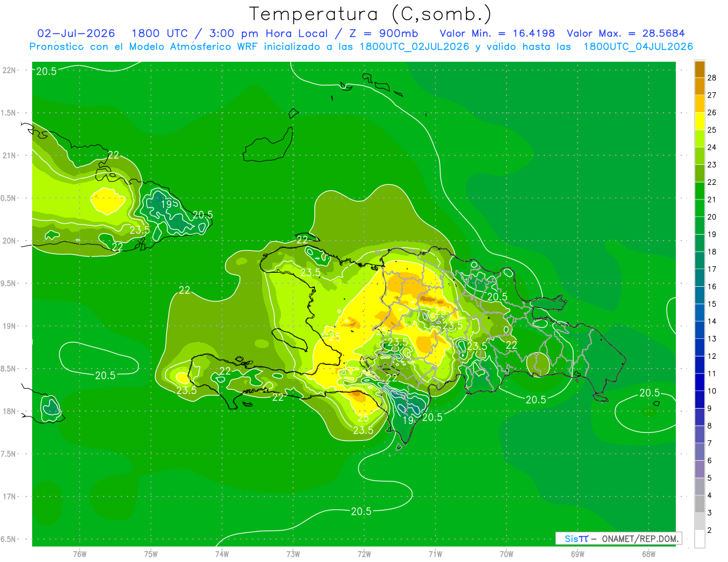Viewport: 728px width, 562px height.
Task: Click the yellow warm spot over Cuba
Action: click(x=109, y=200)
